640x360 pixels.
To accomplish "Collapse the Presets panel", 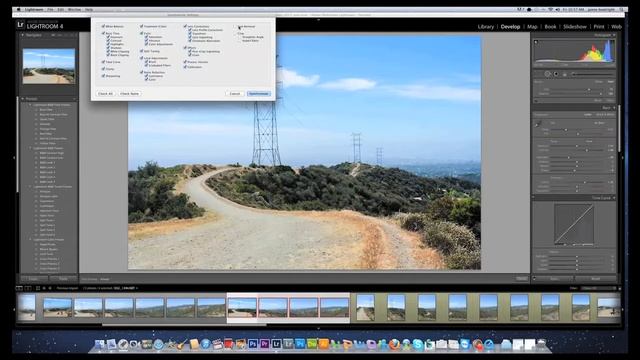I will [x=22, y=99].
